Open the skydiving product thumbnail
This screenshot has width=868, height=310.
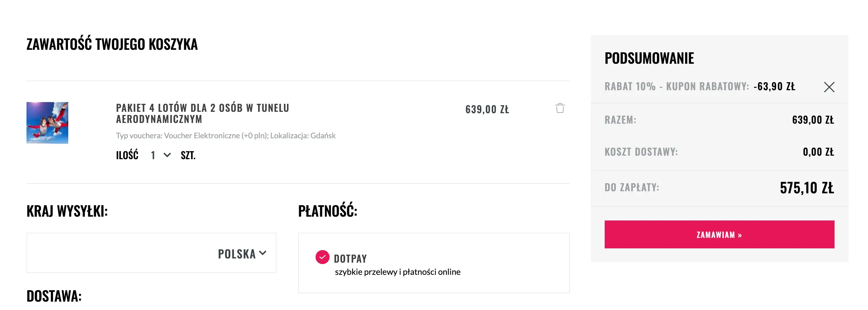click(x=47, y=123)
